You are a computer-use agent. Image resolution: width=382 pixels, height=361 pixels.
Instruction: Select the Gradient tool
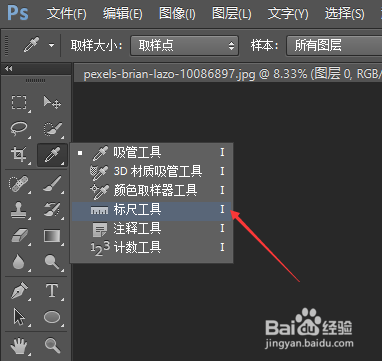point(52,236)
